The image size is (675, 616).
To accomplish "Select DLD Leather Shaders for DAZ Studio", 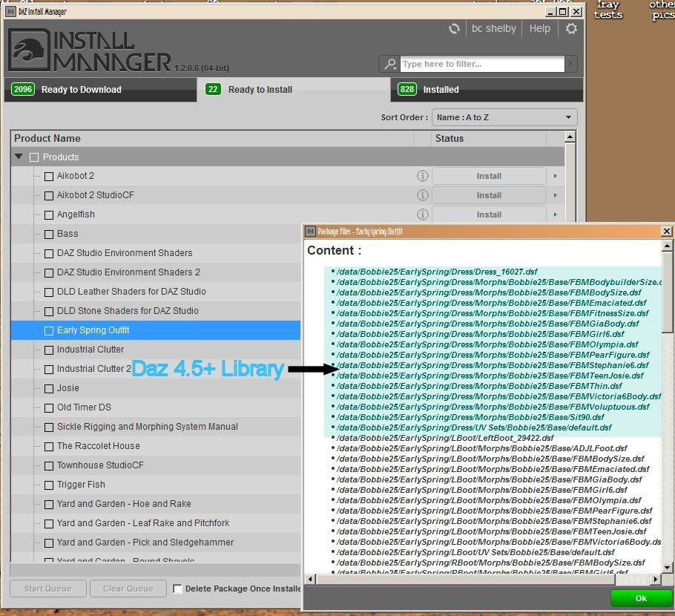I will [x=156, y=292].
